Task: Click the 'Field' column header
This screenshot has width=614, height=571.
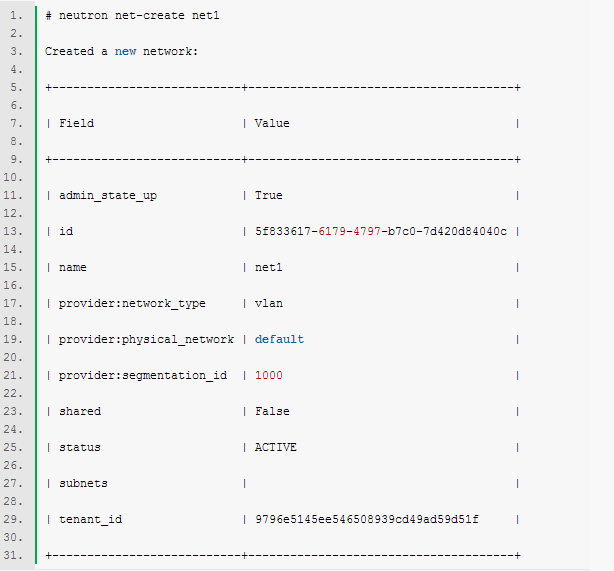Action: 76,123
